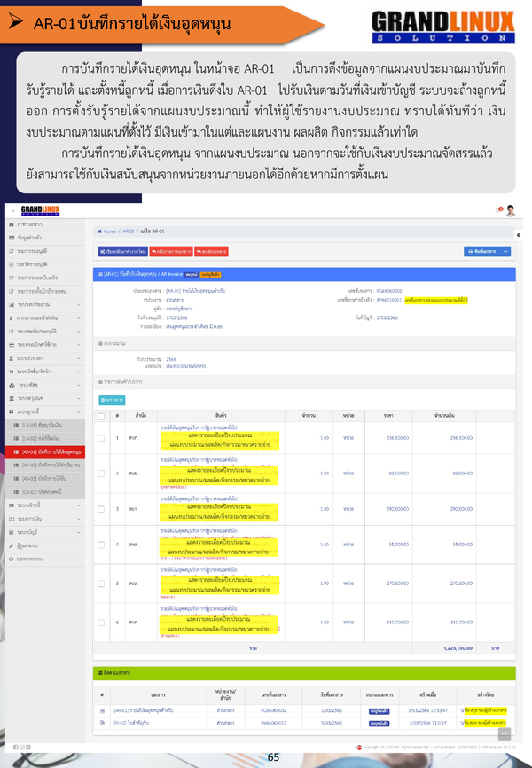The height and width of the screenshot is (768, 532).
Task: Open the [AR-02] income submenu item
Action: coord(45,466)
